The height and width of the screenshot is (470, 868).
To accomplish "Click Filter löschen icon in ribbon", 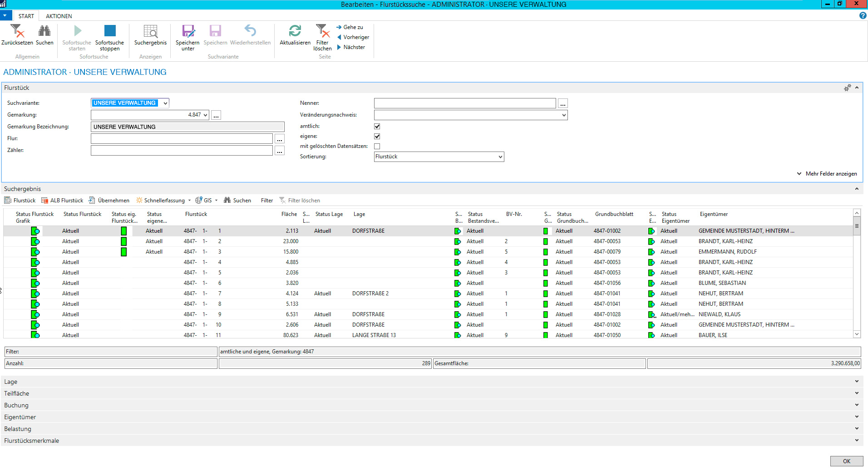I will [322, 31].
